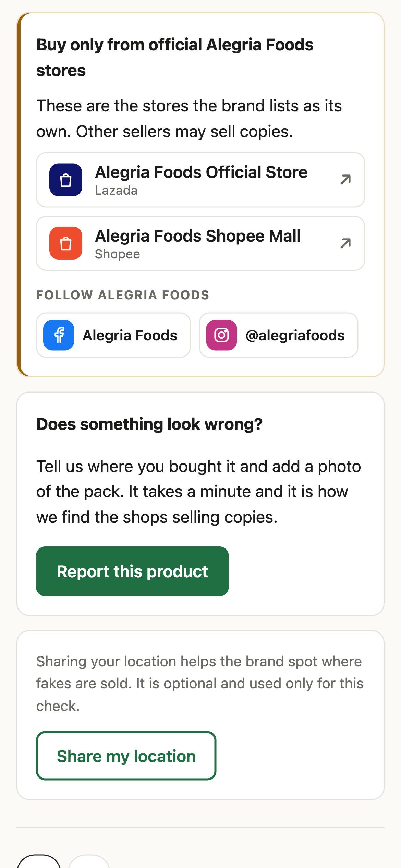Click the external arrow on Lazada store row
The image size is (401, 868).
[345, 179]
